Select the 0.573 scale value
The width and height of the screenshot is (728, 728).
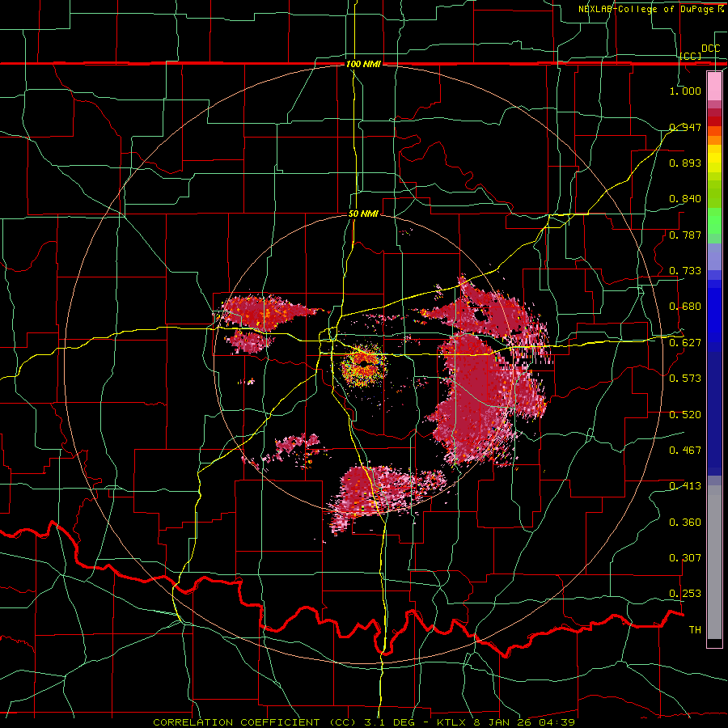tap(685, 379)
